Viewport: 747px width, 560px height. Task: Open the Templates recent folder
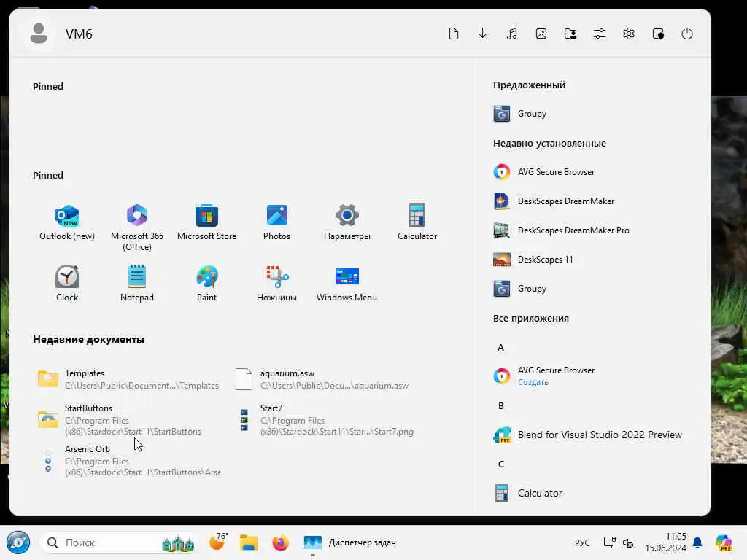(128, 379)
